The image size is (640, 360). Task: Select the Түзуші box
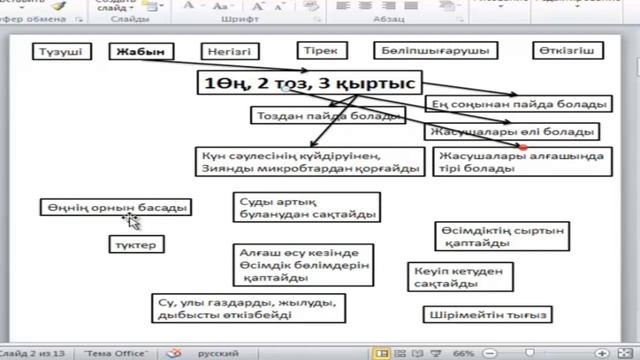point(62,51)
